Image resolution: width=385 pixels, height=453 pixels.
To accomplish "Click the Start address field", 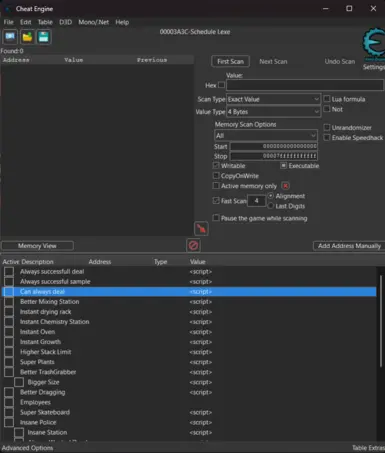I will pyautogui.click(x=274, y=146).
